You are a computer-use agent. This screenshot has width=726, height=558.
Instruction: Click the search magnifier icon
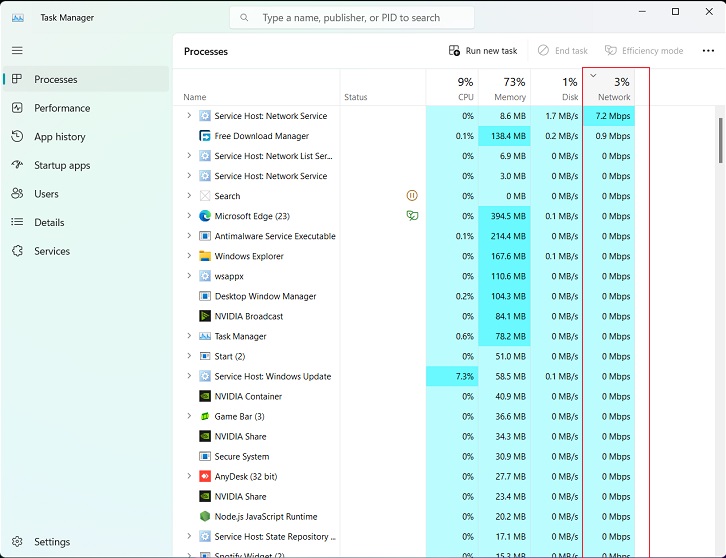pos(244,18)
